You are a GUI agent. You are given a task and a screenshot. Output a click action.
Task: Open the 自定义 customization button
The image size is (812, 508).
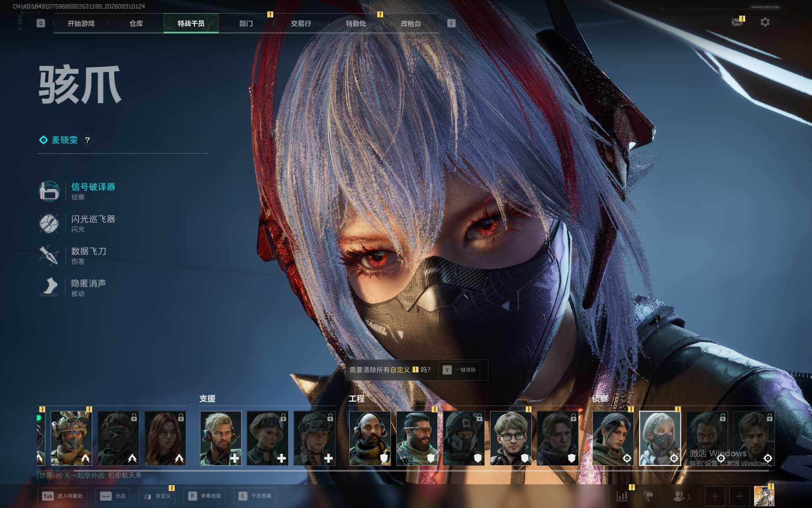[157, 496]
